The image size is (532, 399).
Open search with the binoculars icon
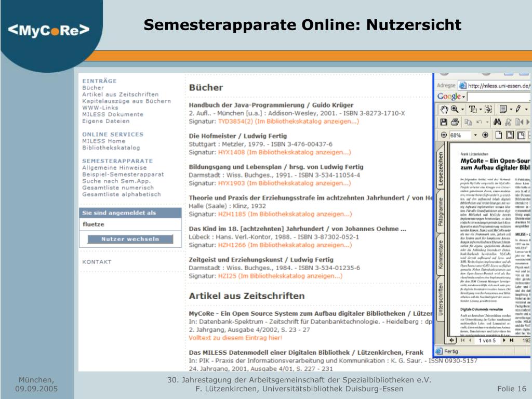[497, 122]
